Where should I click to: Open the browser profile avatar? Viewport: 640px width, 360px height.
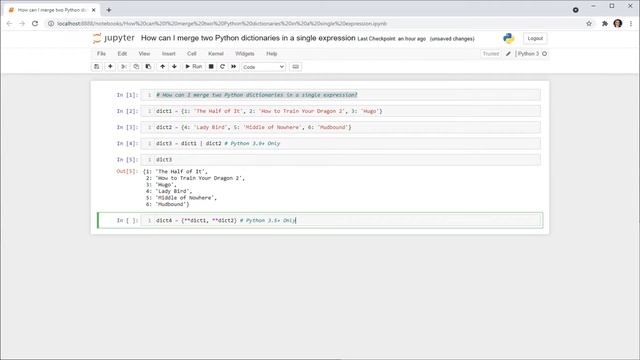point(618,24)
